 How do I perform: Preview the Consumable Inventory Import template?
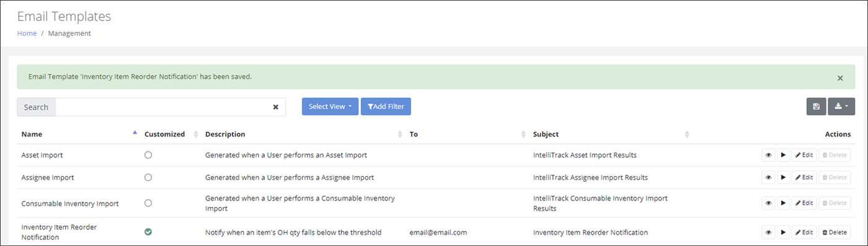click(x=769, y=203)
